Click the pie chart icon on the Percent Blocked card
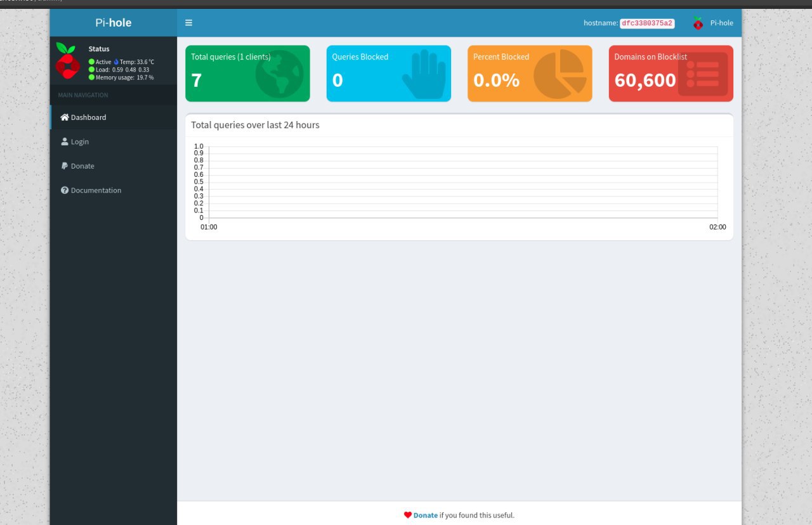Viewport: 812px width, 525px height. coord(560,75)
